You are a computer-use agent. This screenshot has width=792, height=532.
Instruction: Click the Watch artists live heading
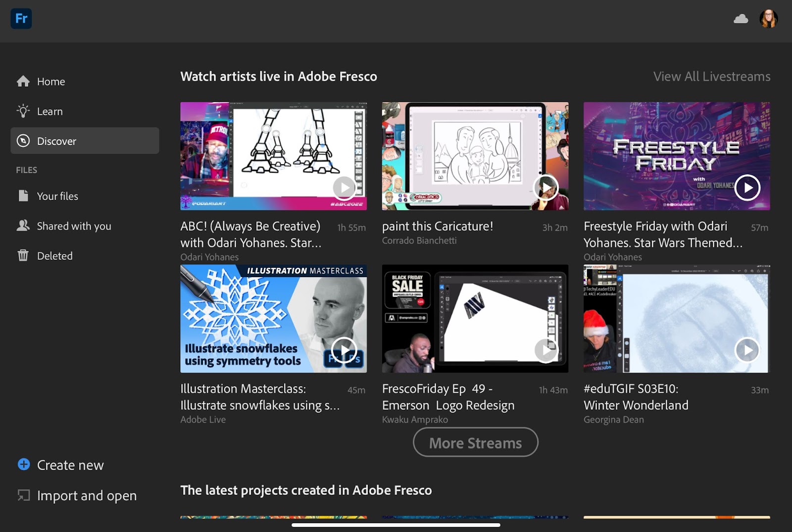279,76
